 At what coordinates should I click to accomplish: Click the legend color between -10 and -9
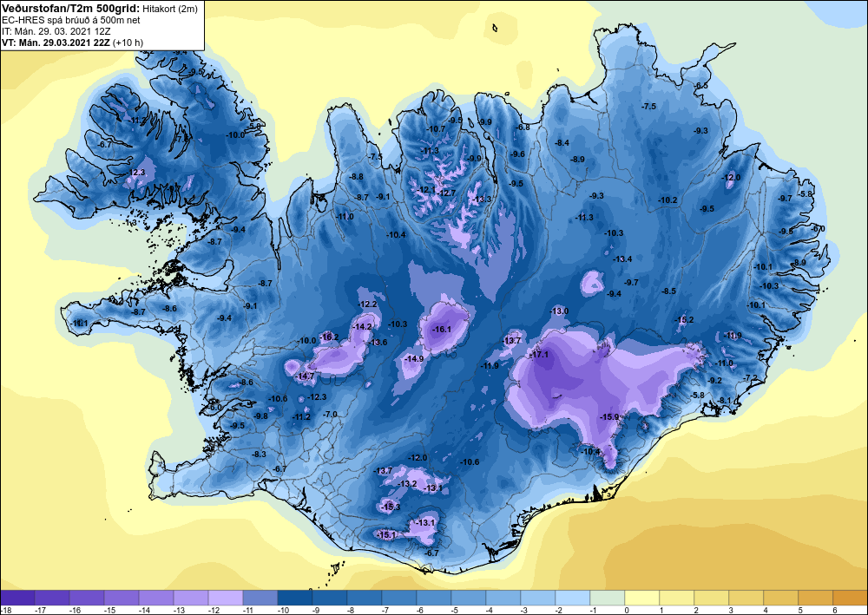tap(295, 598)
